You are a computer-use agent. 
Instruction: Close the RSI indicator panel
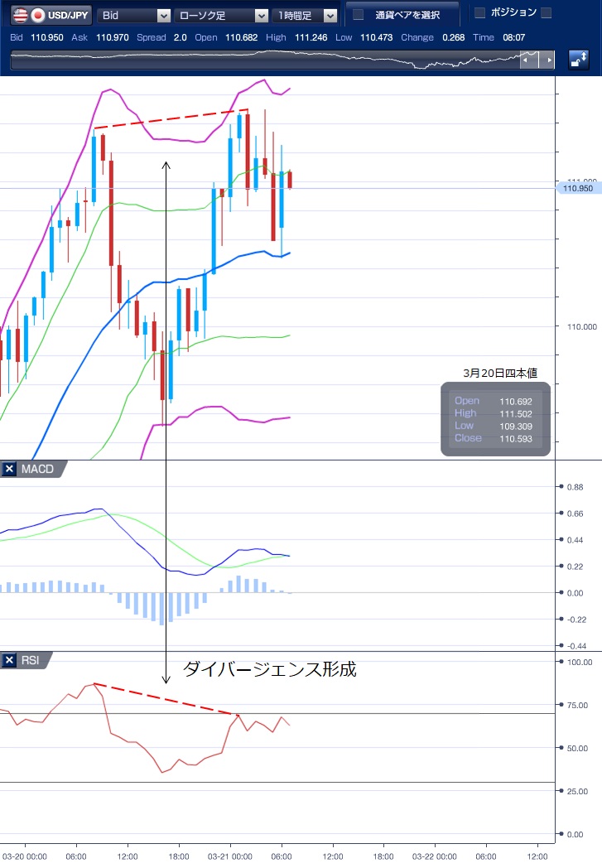10,660
